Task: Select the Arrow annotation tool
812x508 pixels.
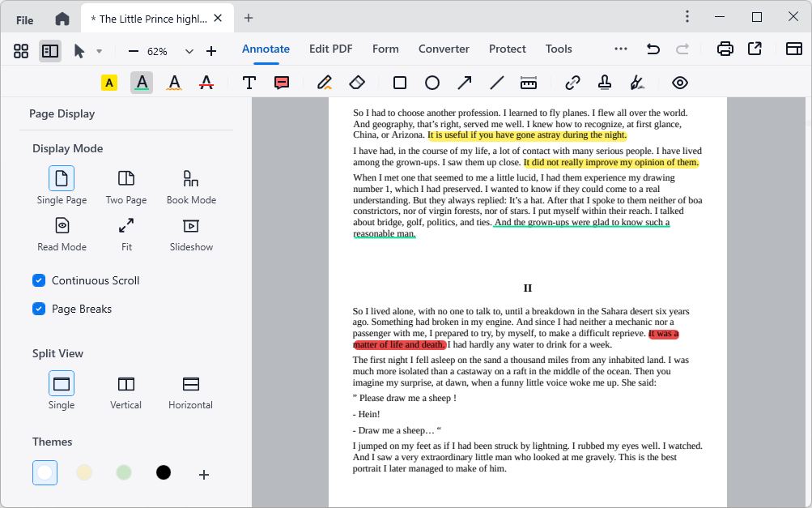Action: pos(464,82)
